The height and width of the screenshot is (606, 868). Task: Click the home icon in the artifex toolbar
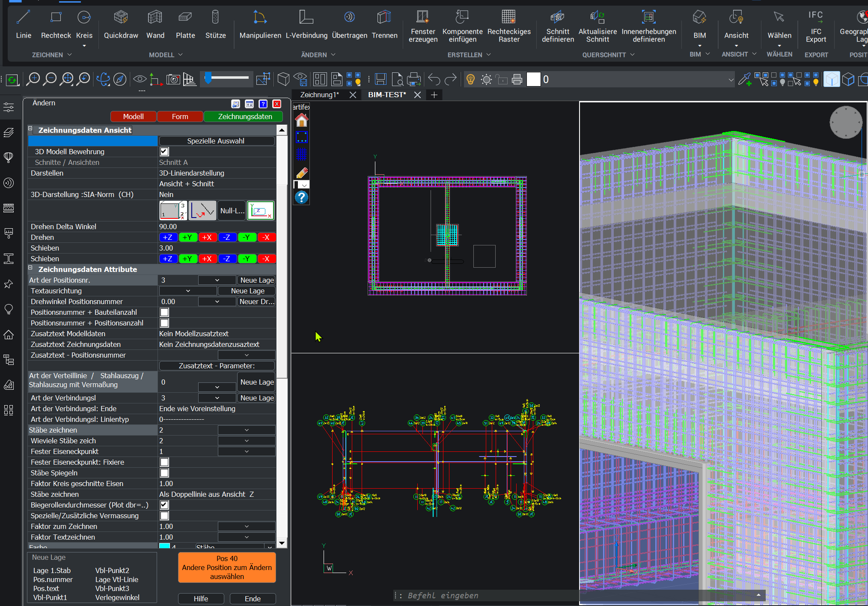301,121
